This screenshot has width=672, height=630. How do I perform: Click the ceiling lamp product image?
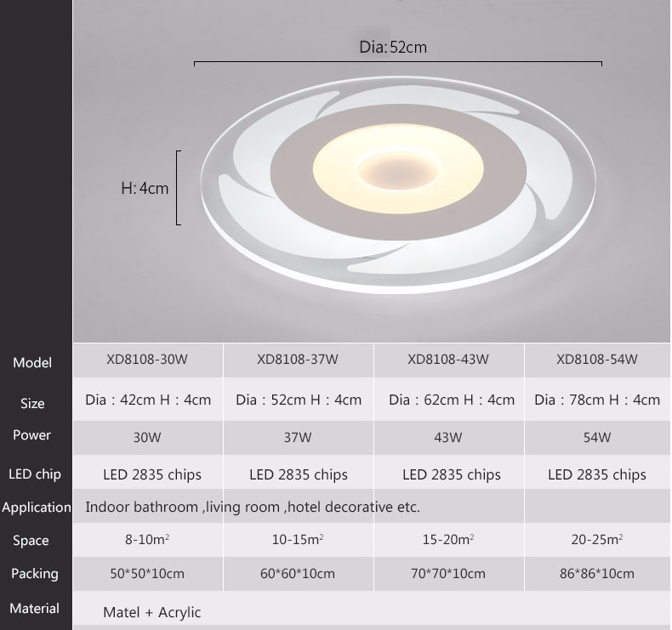point(398,185)
